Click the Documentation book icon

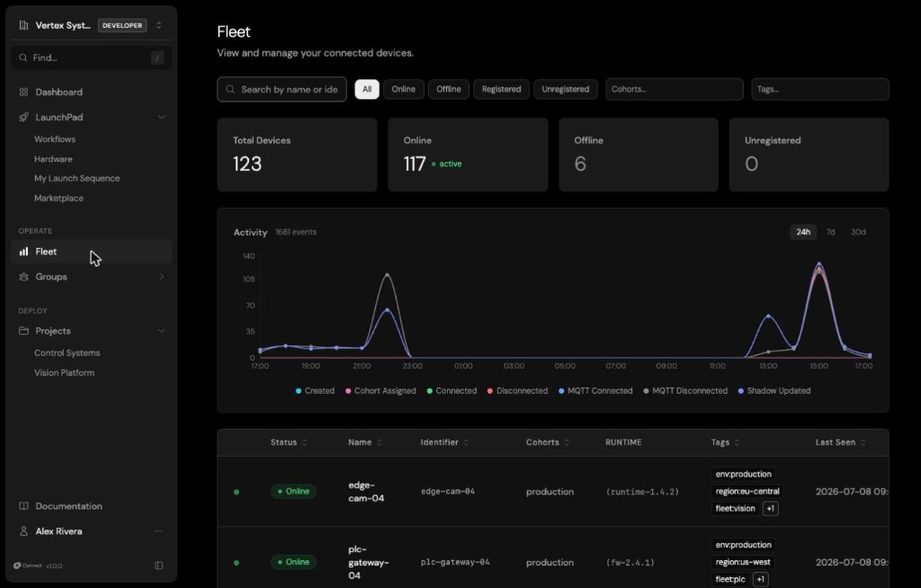pos(23,506)
